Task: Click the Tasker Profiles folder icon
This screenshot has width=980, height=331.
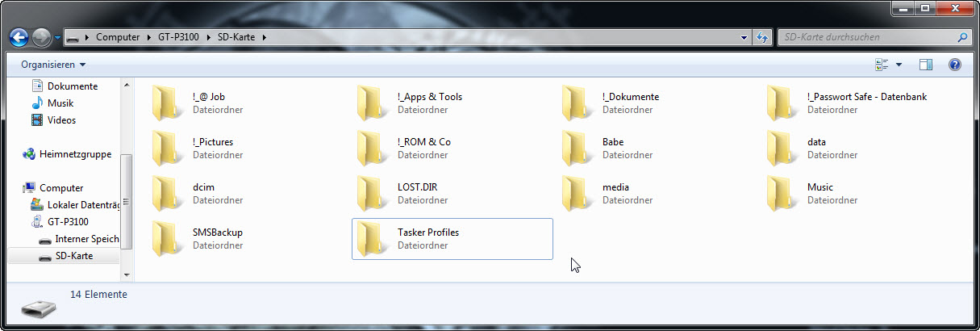Action: [x=373, y=238]
